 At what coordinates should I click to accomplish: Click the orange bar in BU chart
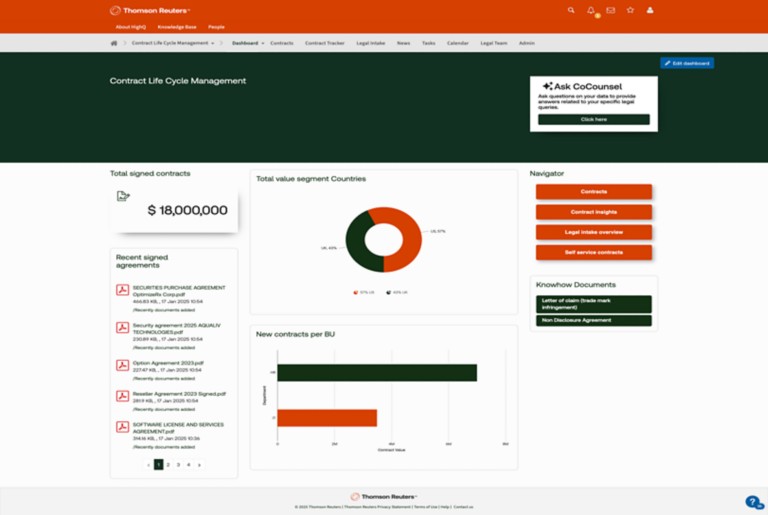coord(327,418)
